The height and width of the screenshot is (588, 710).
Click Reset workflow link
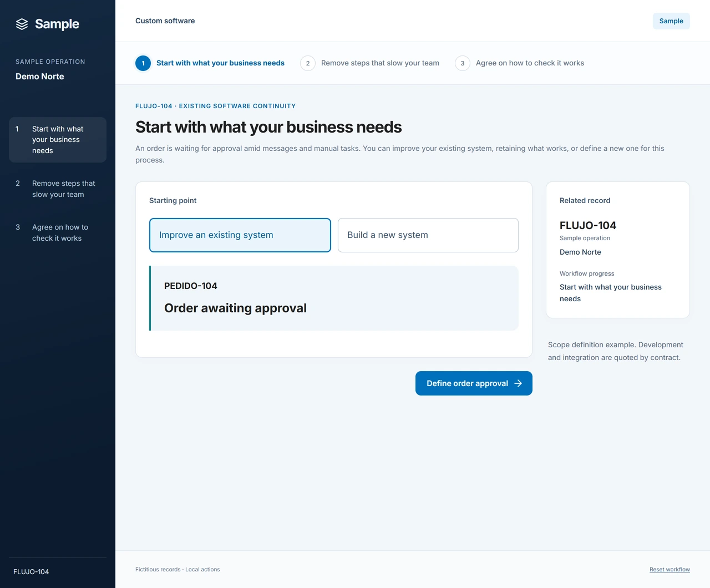670,570
